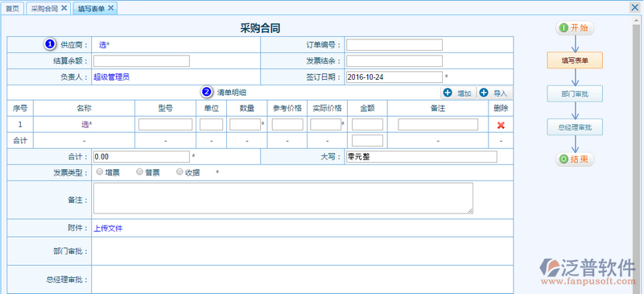Focus the 结算余额 input field
This screenshot has width=644, height=294.
coord(142,61)
